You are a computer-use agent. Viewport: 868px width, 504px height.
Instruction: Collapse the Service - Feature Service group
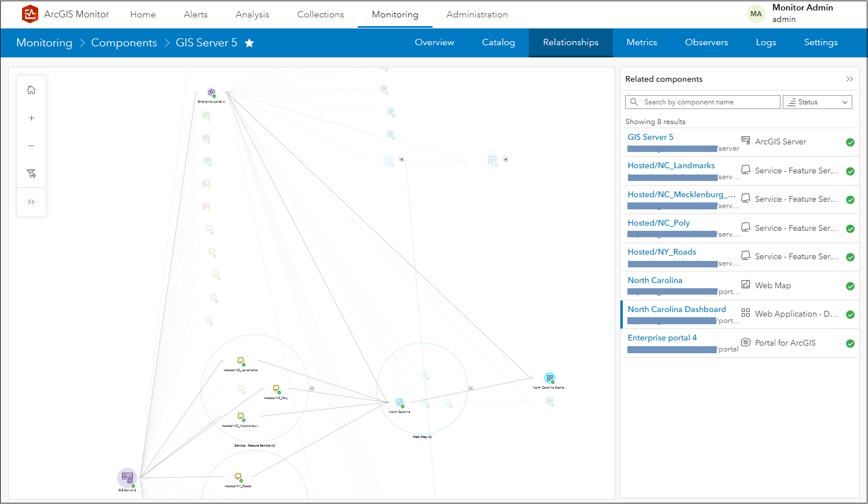coord(312,388)
